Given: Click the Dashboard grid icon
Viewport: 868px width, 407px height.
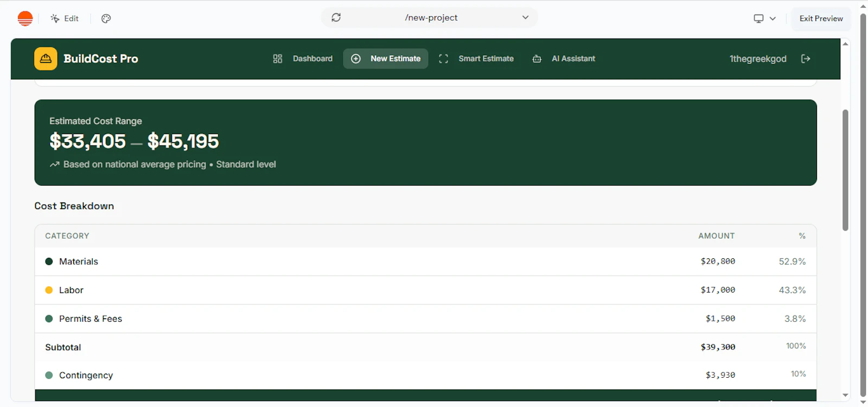Looking at the screenshot, I should point(278,59).
